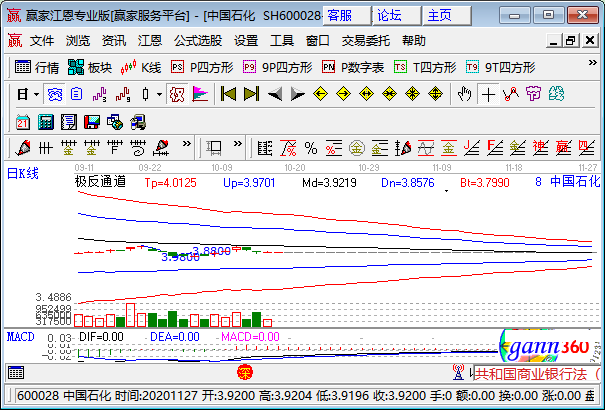This screenshot has height=410, width=605.
Task: Click the floppy disk save icon
Action: (x=92, y=122)
